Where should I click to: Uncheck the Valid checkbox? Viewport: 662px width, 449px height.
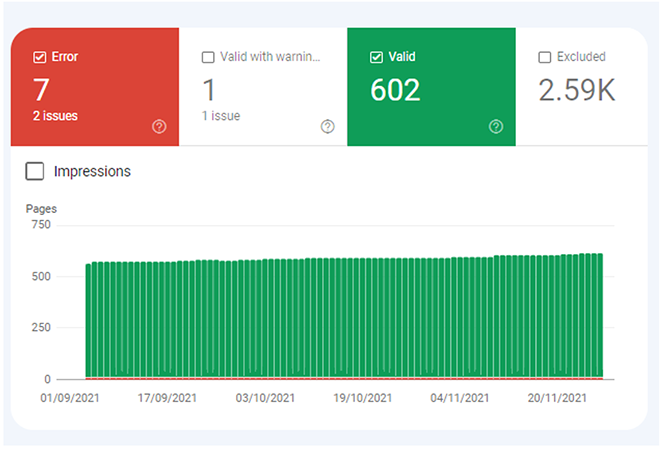pyautogui.click(x=377, y=57)
